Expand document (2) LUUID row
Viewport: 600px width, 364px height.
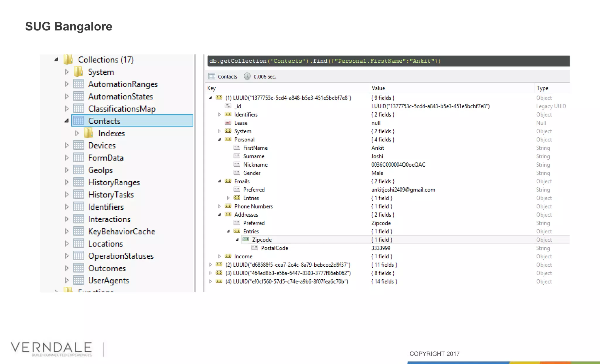[210, 265]
